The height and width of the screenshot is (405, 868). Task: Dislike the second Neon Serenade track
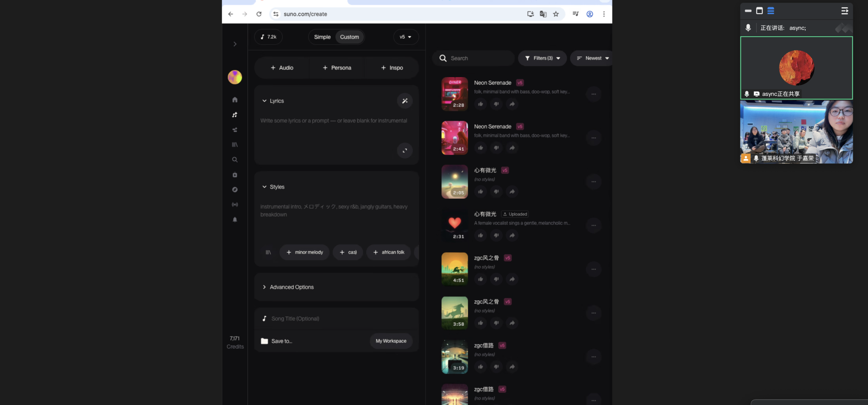496,148
